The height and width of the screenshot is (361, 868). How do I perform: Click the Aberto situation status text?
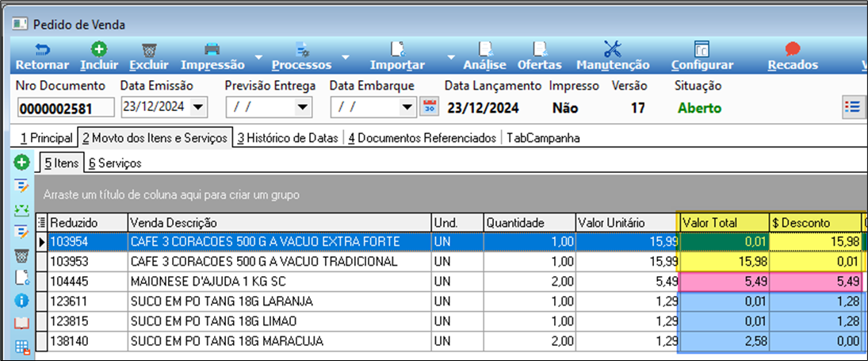pos(702,108)
